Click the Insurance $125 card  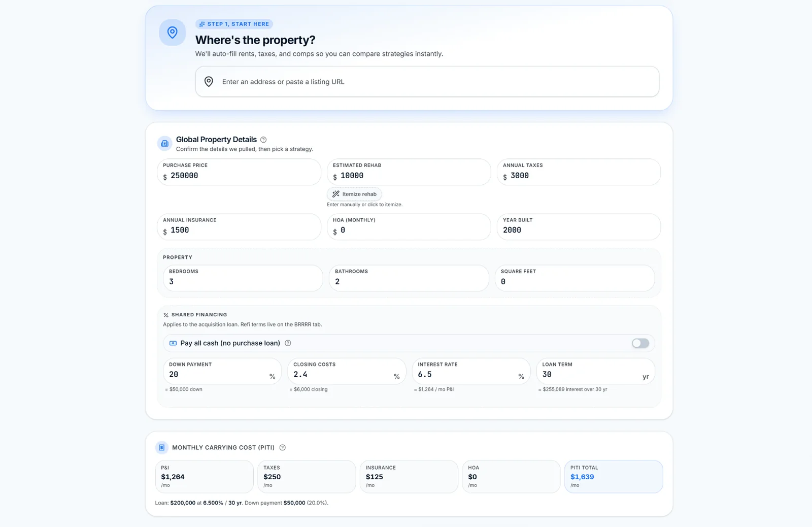point(409,477)
